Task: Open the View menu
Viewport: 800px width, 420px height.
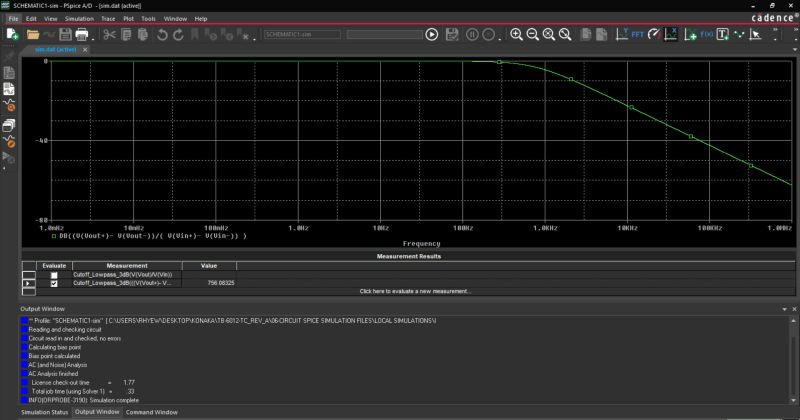Action: [51, 19]
